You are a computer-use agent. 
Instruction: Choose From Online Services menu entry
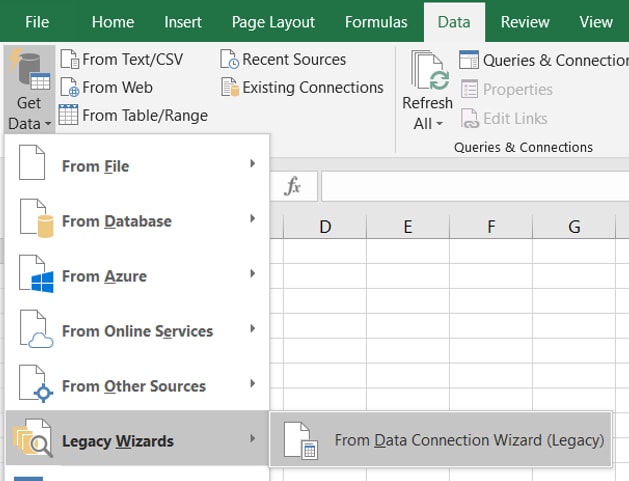136,331
